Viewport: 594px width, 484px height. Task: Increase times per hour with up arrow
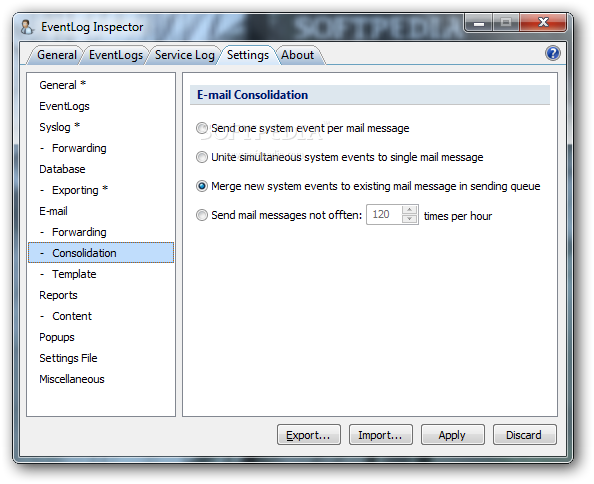[410, 210]
